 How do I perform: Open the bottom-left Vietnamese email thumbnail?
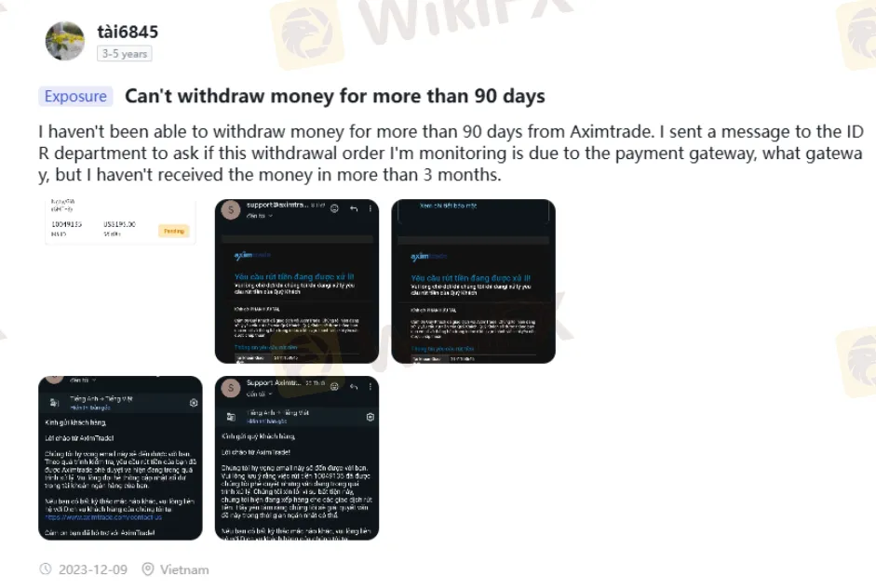(x=120, y=458)
